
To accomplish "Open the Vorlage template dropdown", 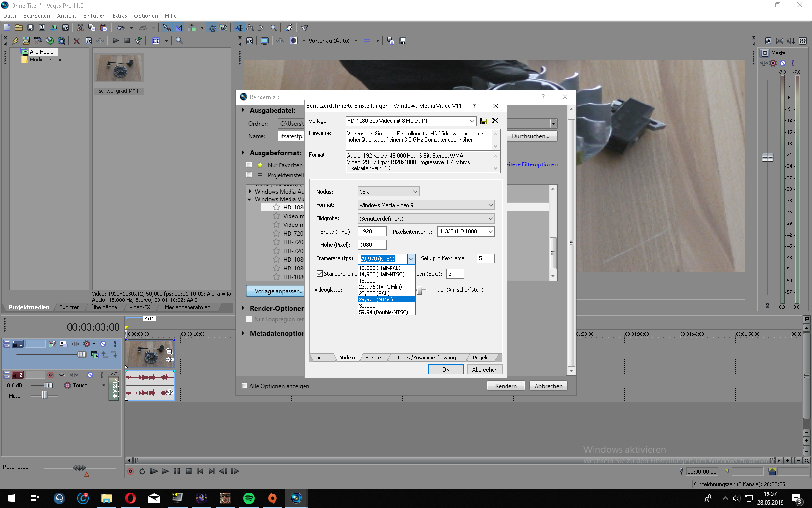I will pos(472,121).
